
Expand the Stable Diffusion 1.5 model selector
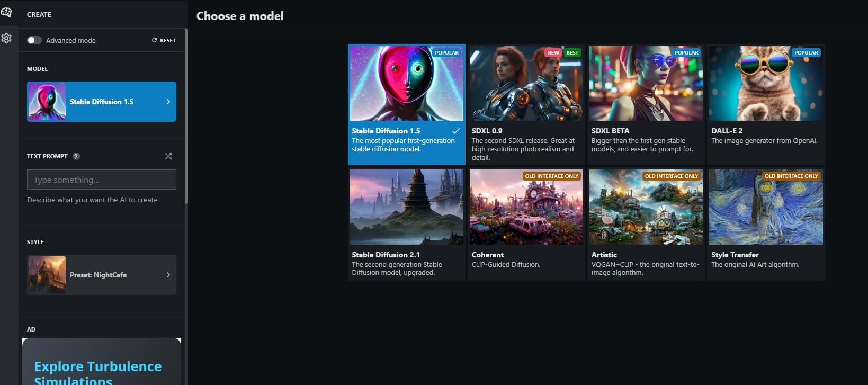pos(102,102)
